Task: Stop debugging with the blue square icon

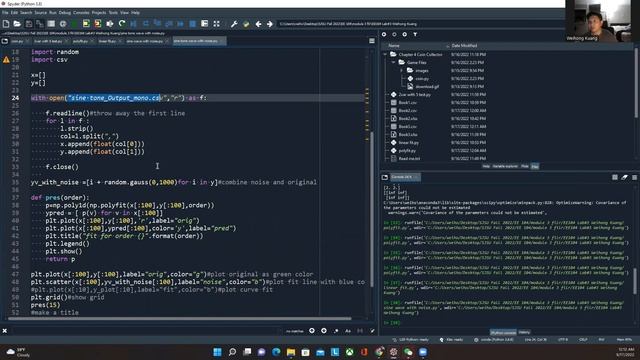Action: tap(193, 24)
